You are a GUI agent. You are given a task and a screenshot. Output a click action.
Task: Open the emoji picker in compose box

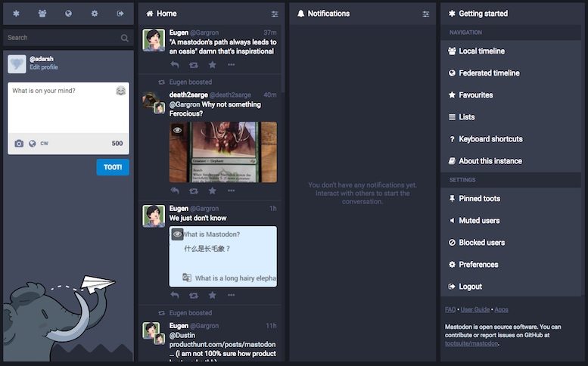120,91
